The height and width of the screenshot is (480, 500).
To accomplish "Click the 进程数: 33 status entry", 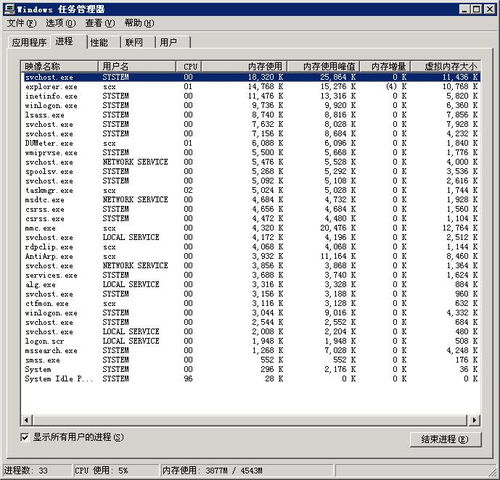I will click(x=37, y=471).
